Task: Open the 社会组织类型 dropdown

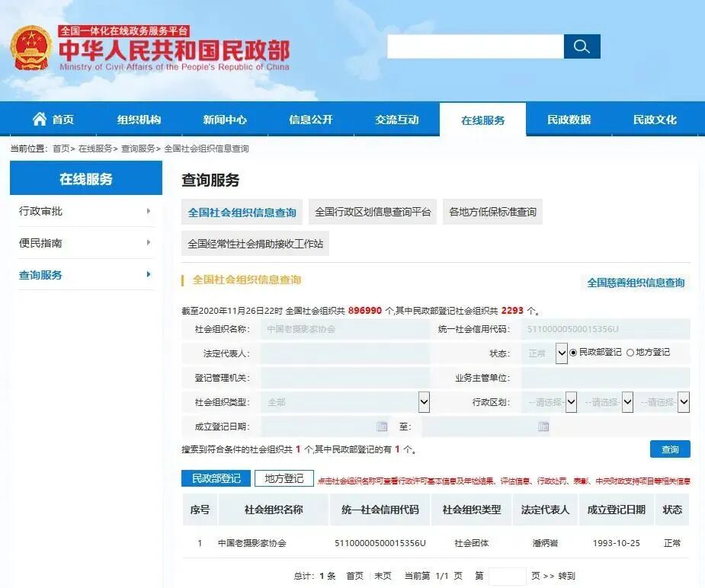Action: [x=423, y=401]
